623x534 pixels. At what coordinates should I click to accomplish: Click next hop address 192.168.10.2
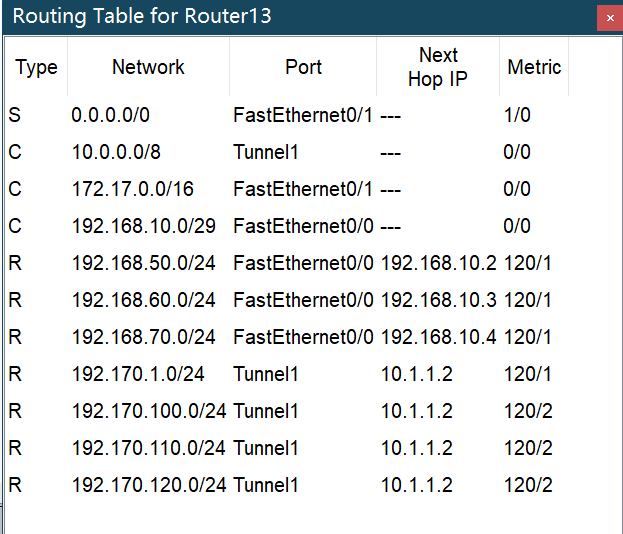pyautogui.click(x=438, y=263)
